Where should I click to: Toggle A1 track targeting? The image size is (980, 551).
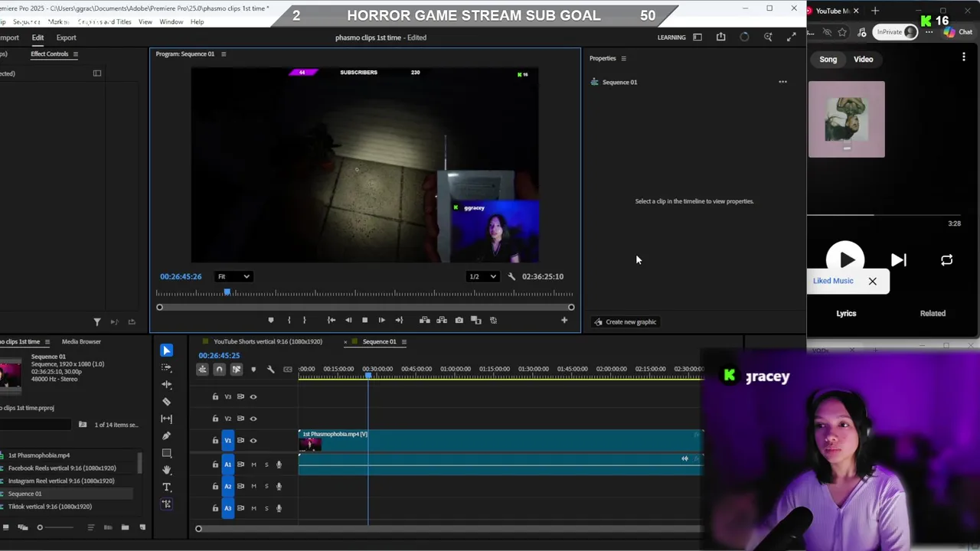tap(227, 465)
